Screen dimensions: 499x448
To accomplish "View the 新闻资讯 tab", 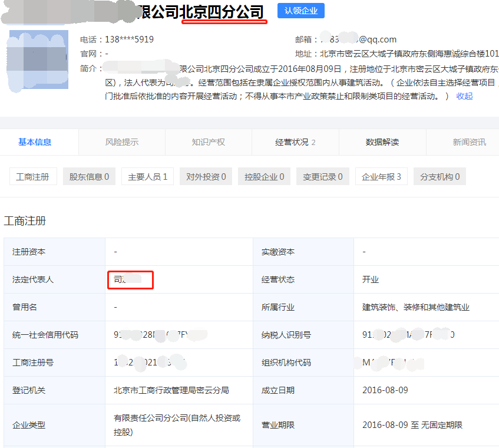I will coord(469,142).
